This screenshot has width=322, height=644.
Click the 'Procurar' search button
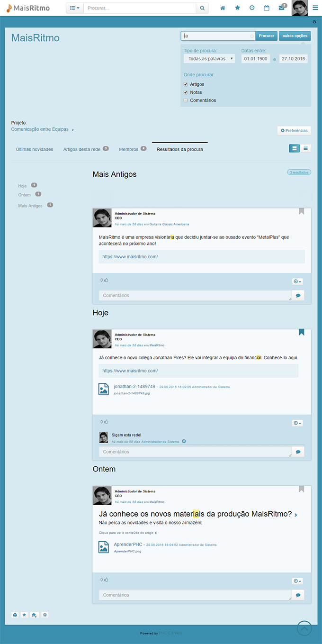coord(267,36)
